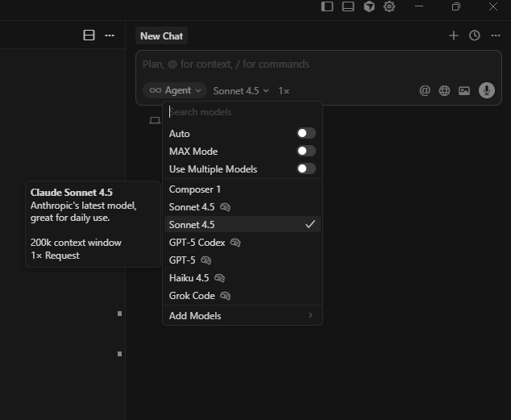The image size is (511, 420).
Task: Open chat panel more options ellipsis
Action: tap(496, 35)
